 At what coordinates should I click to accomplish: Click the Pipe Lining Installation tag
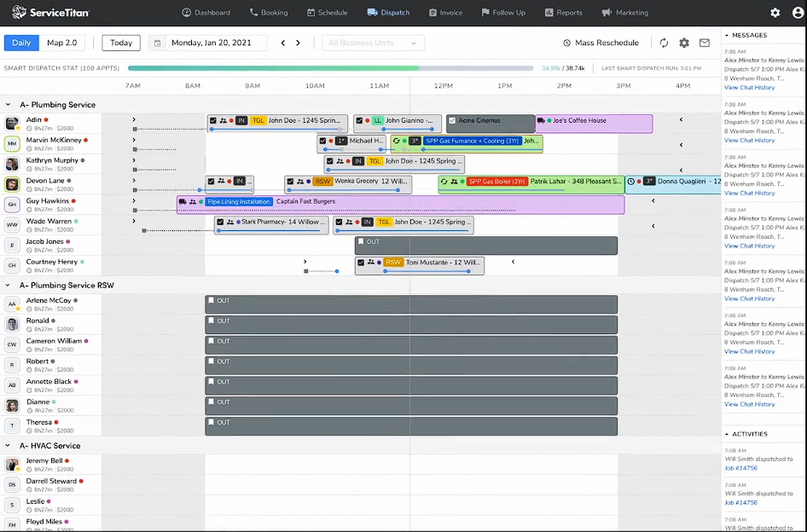239,202
